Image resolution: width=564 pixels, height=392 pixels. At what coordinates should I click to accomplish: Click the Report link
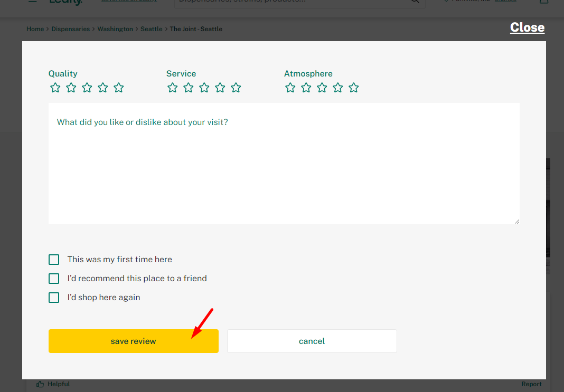click(x=531, y=384)
